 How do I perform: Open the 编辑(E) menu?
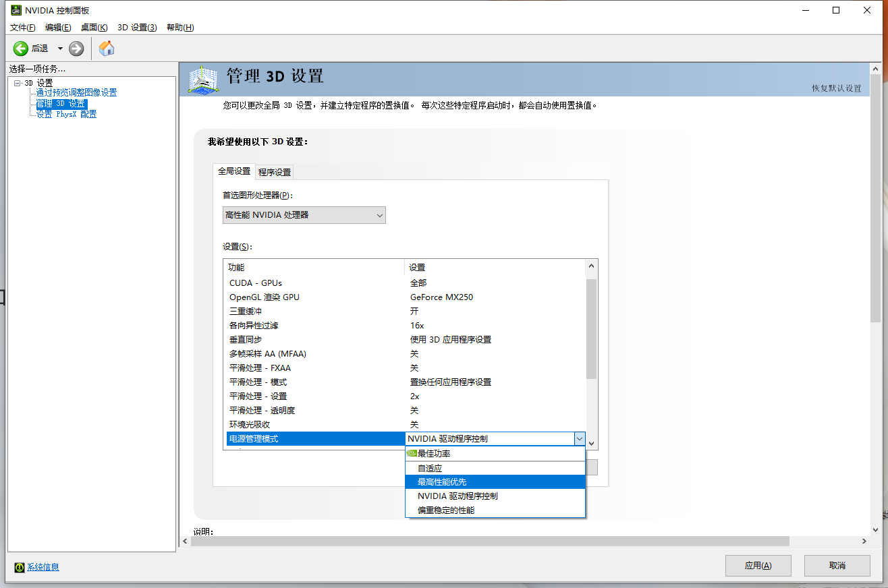[x=58, y=27]
